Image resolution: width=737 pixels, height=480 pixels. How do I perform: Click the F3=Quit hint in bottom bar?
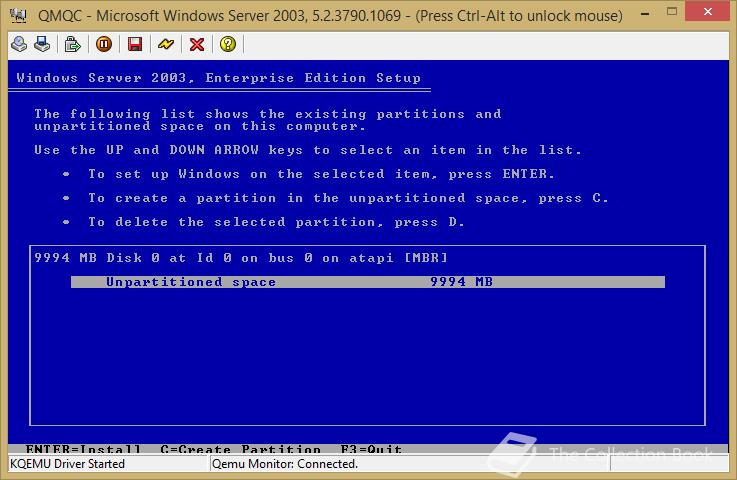(371, 449)
